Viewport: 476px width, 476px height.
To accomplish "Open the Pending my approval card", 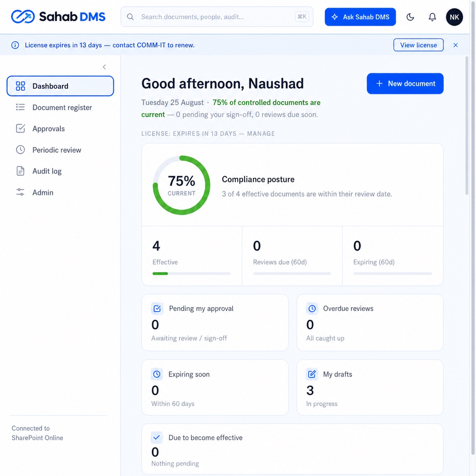I will click(215, 323).
